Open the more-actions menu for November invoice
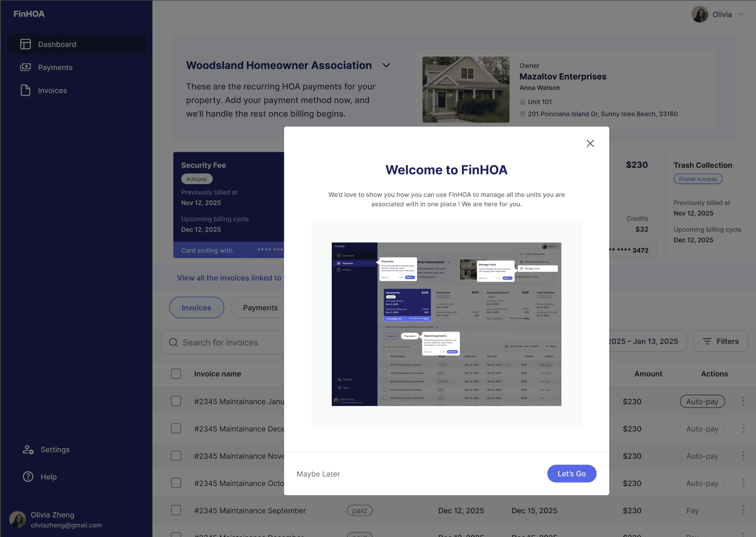756x537 pixels. 743,456
